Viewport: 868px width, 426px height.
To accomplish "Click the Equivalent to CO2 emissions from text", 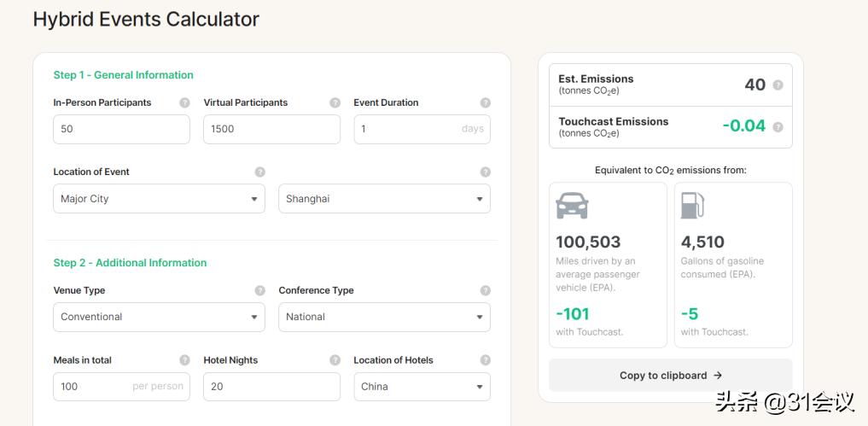I will pyautogui.click(x=670, y=170).
